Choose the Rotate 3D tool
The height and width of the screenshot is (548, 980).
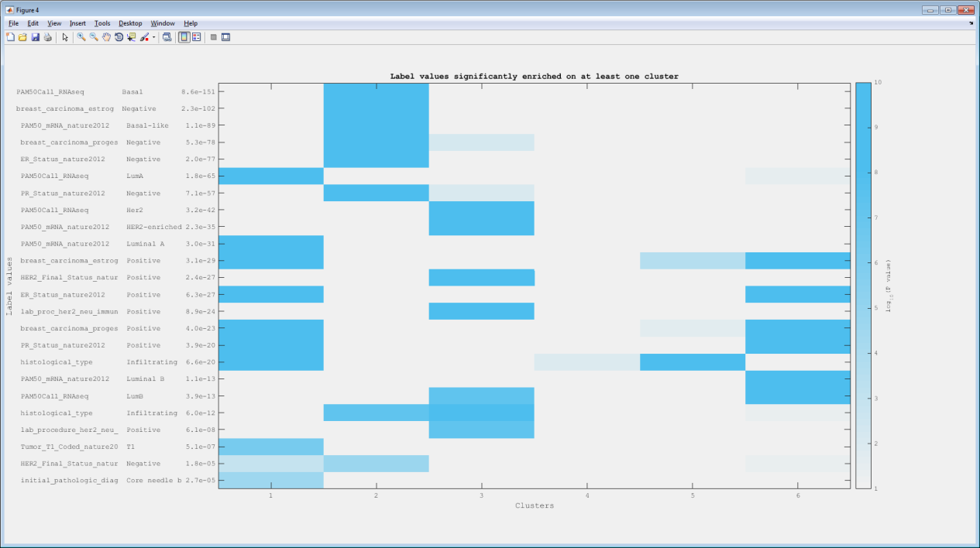coord(119,36)
